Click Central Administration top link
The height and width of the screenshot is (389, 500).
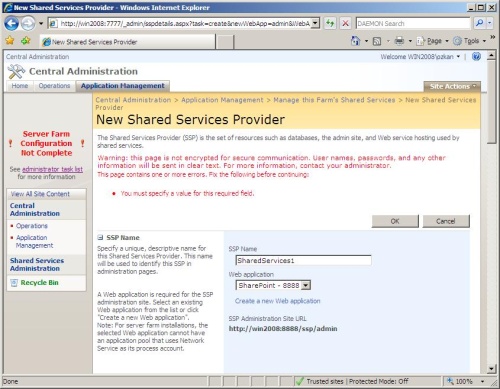point(37,57)
